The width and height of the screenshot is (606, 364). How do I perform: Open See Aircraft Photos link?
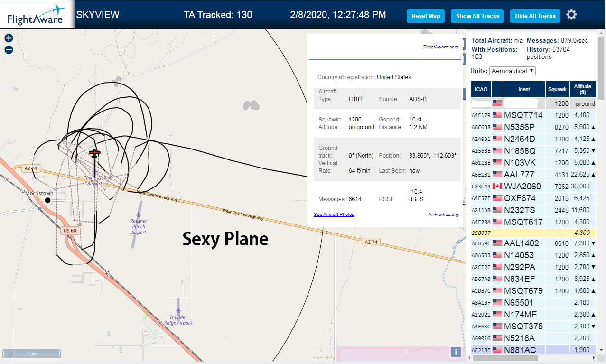click(334, 215)
